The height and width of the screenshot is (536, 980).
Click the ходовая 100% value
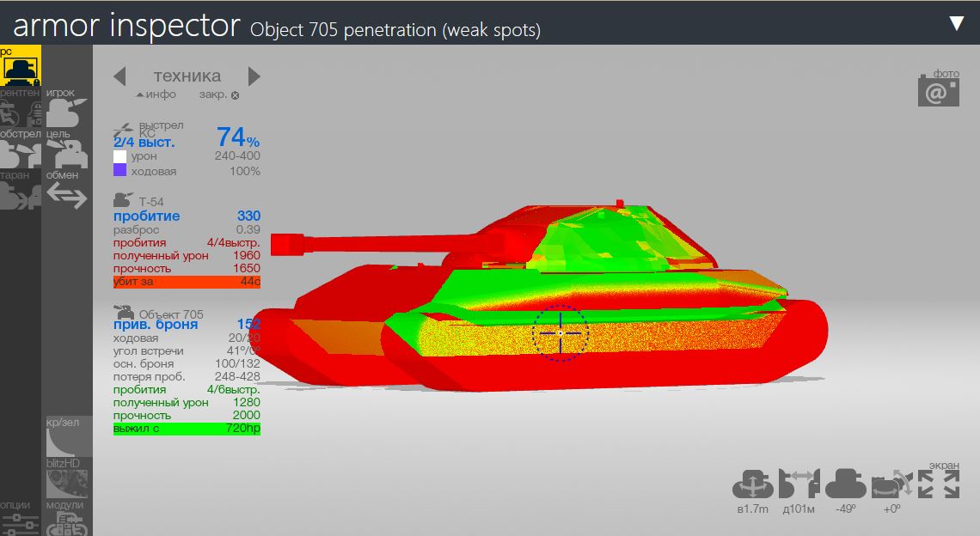(245, 171)
